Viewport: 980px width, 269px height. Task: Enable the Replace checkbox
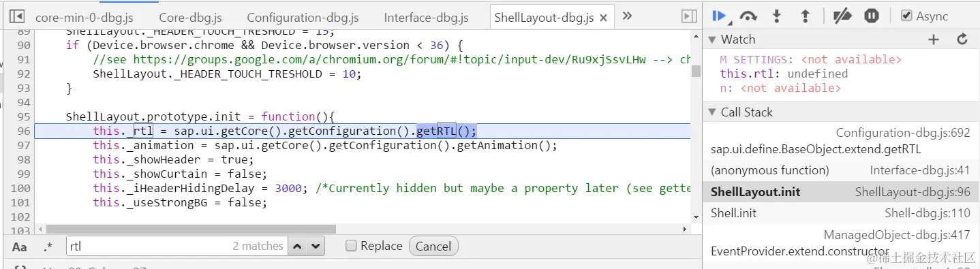tap(351, 246)
